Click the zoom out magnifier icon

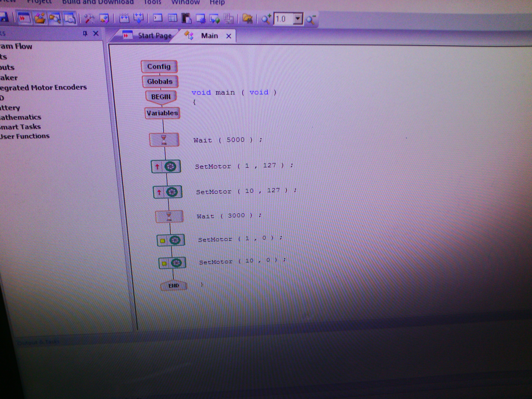(x=311, y=20)
